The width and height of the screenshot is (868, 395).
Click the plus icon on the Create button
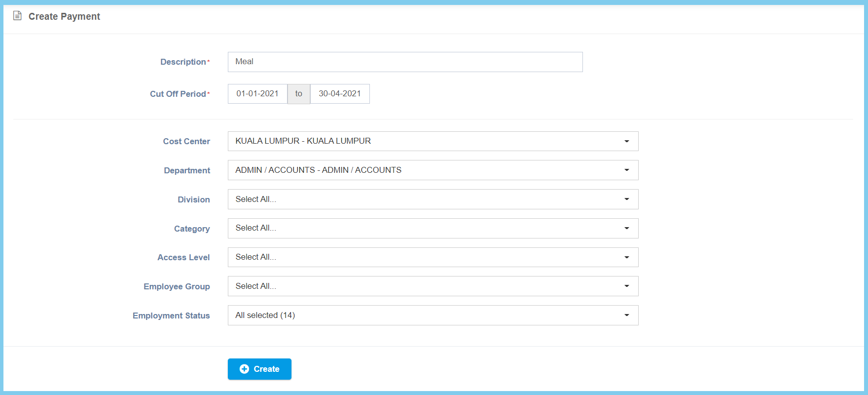pyautogui.click(x=244, y=369)
